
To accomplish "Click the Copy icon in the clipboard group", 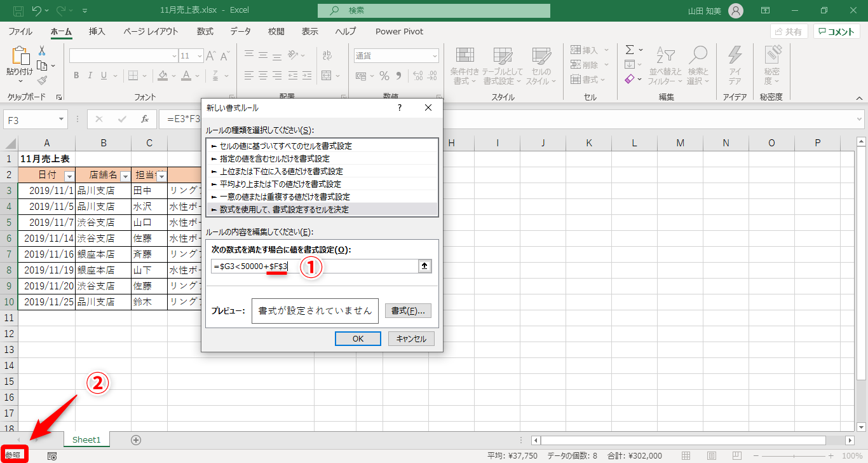I will point(42,66).
